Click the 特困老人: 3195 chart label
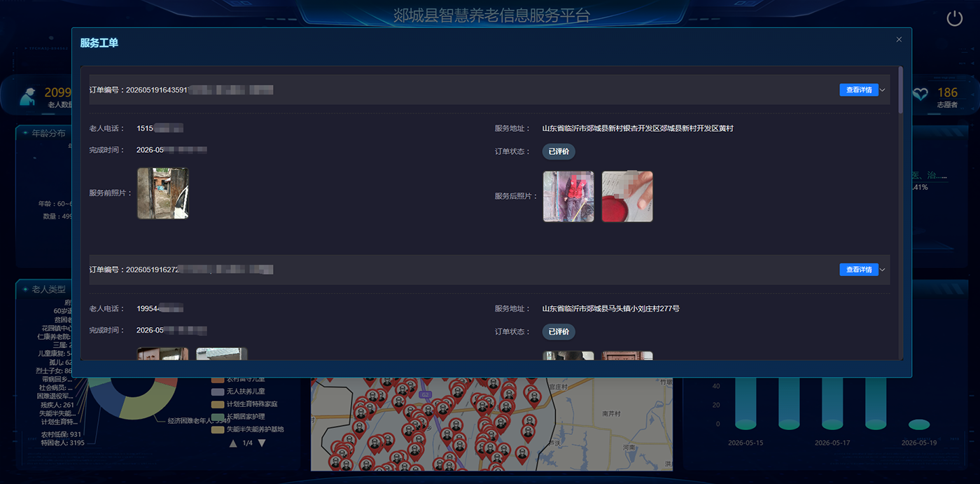 tap(63, 443)
